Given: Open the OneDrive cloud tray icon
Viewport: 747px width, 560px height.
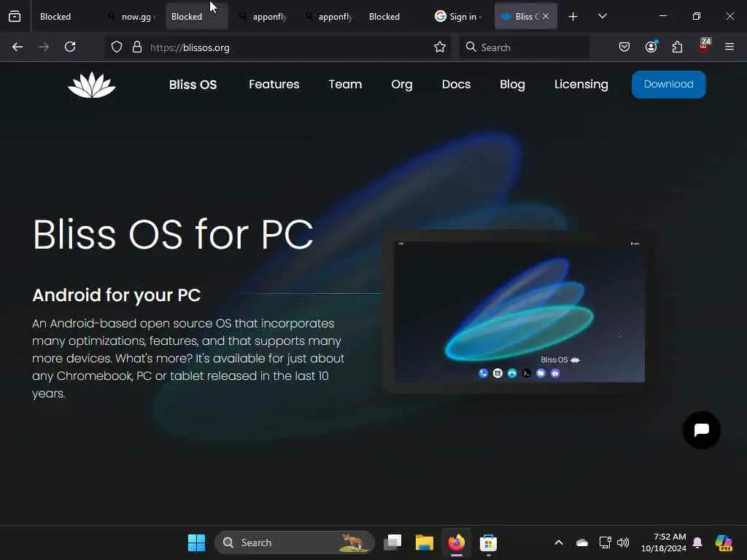Looking at the screenshot, I should (x=581, y=542).
